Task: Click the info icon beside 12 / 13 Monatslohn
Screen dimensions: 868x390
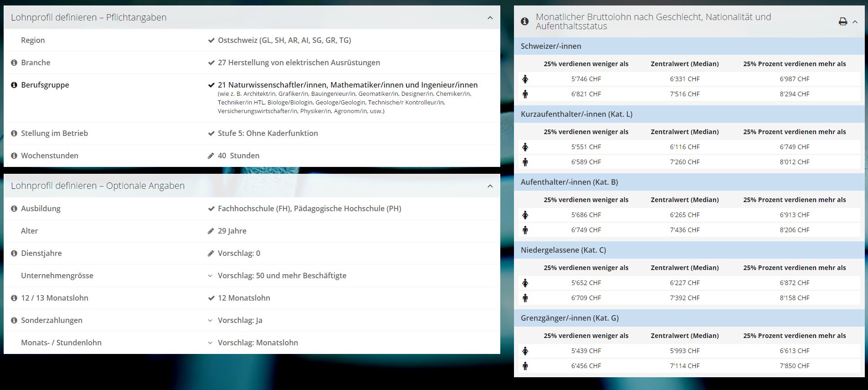Action: (14, 298)
